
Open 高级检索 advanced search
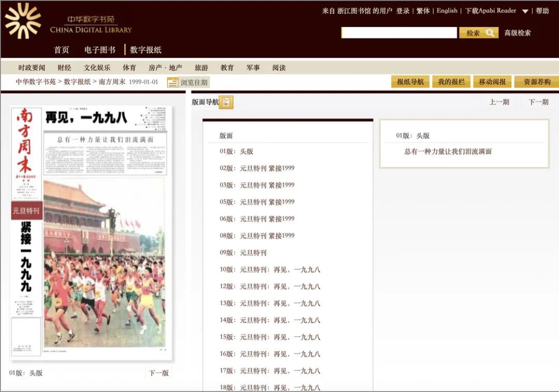click(x=517, y=33)
